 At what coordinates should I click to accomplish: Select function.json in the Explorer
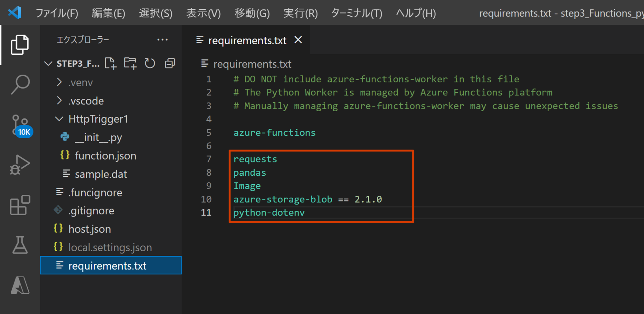click(x=106, y=155)
